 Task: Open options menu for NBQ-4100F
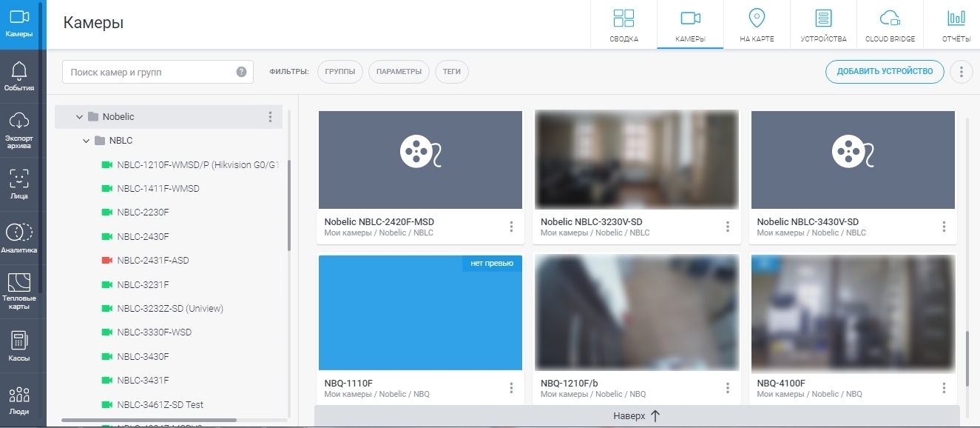click(x=944, y=388)
